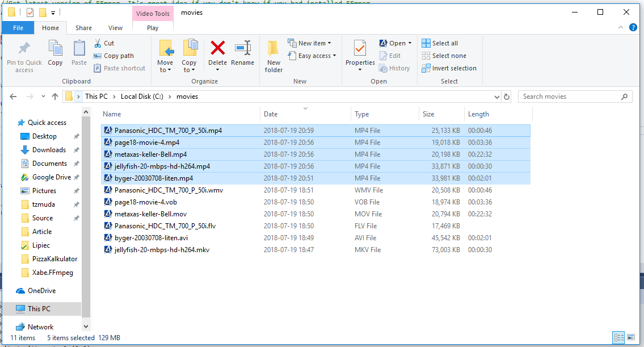Click Paste shortcut in the ribbon

click(120, 68)
